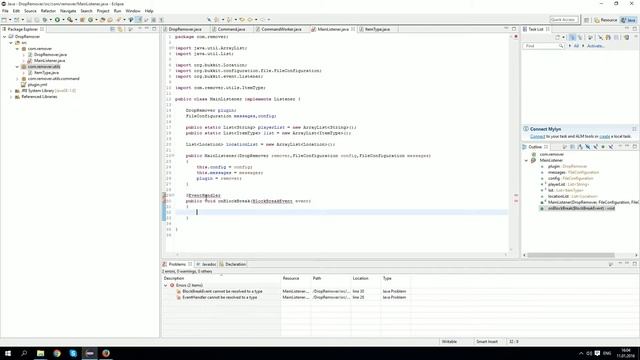This screenshot has height=360, width=640.
Task: Select BlockBreakEvent cannot be resolved error
Action: click(x=222, y=291)
